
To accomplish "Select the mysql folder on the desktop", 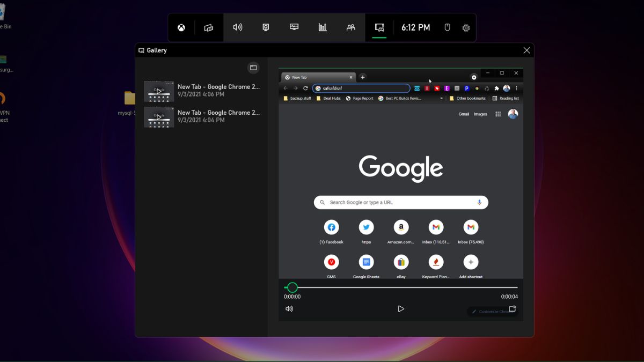I will coord(129,103).
